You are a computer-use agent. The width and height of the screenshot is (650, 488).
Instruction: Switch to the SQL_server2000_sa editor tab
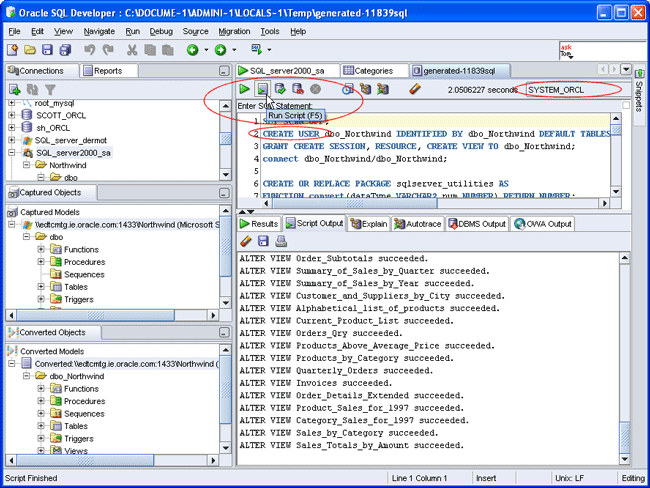287,71
